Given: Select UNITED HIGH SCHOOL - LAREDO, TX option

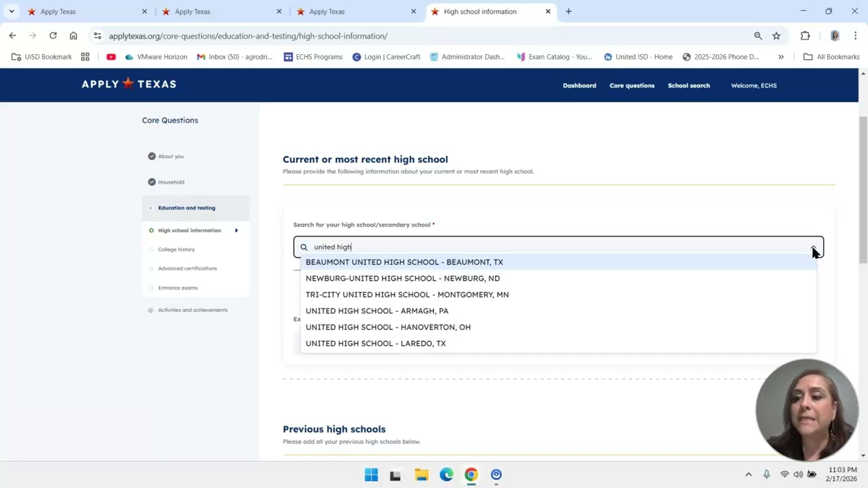Looking at the screenshot, I should pyautogui.click(x=558, y=344).
